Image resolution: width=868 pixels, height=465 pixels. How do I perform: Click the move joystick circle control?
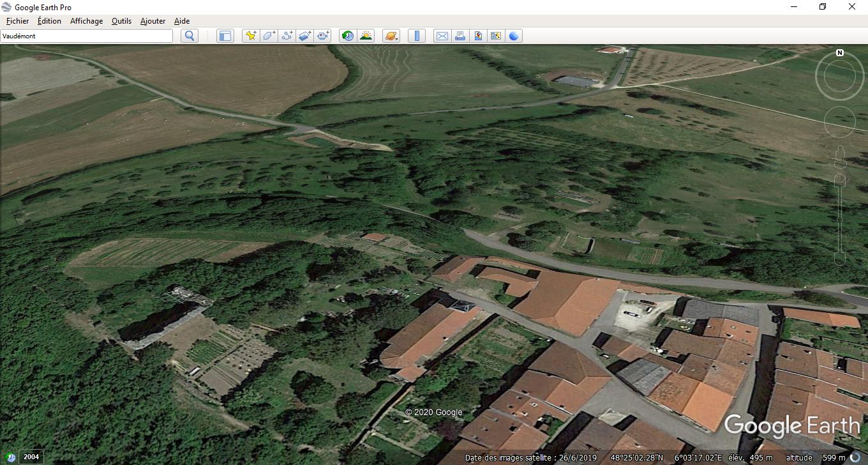tap(840, 121)
